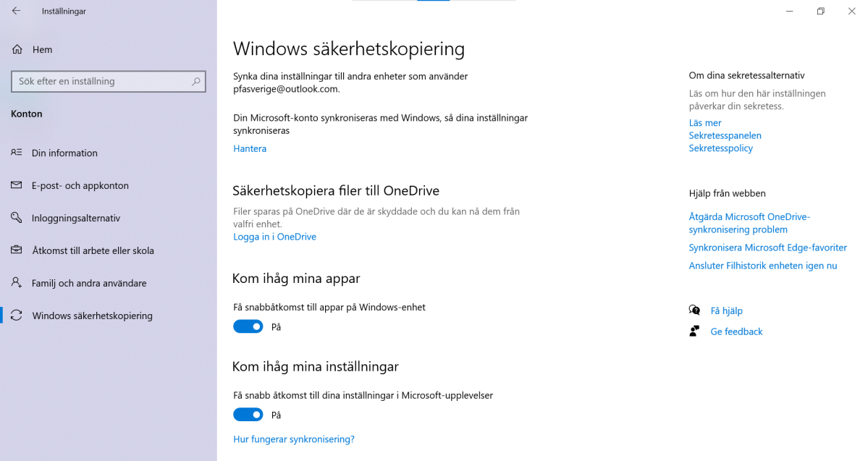
Task: Select Inloggningsalternativ in the sidebar
Action: (x=76, y=218)
